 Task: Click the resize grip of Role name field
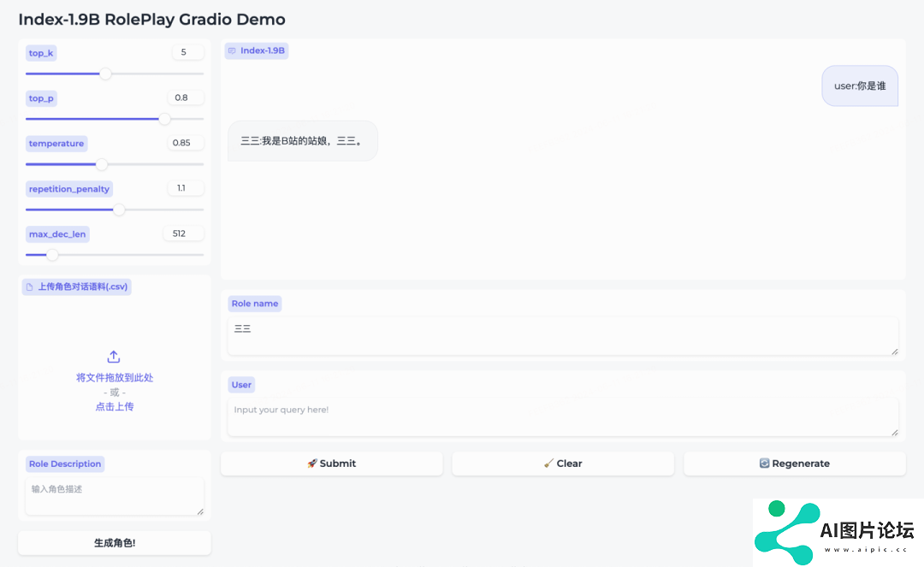[895, 351]
